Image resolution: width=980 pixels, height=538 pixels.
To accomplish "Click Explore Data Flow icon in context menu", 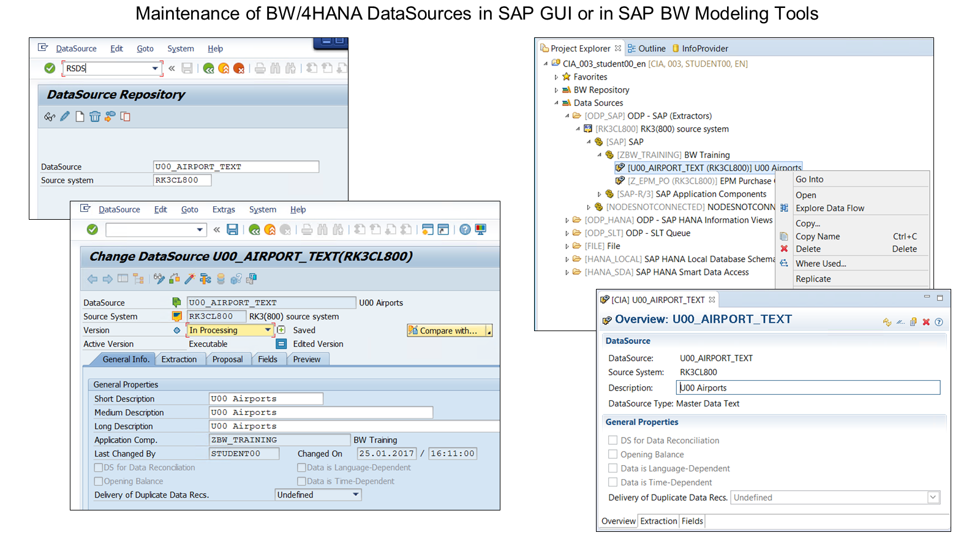I will pyautogui.click(x=784, y=208).
